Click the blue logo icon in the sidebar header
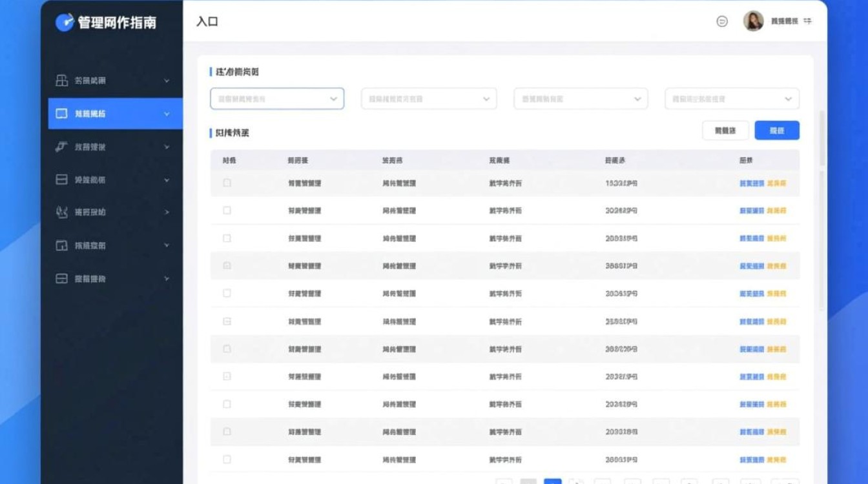Screen dimensions: 868x484 [x=65, y=22]
